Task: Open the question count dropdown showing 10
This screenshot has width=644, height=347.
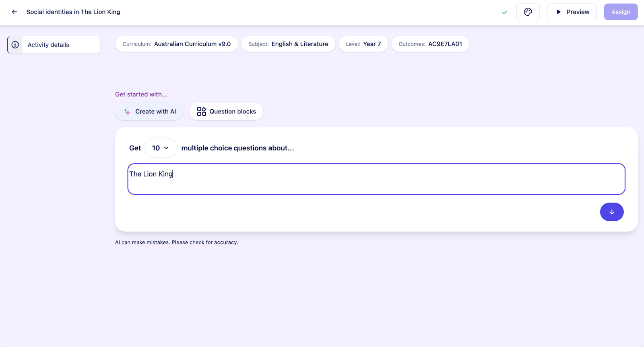Action: point(161,148)
